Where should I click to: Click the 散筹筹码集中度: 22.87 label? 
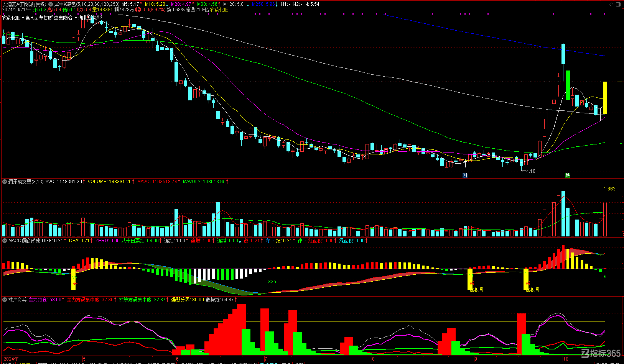click(x=142, y=300)
